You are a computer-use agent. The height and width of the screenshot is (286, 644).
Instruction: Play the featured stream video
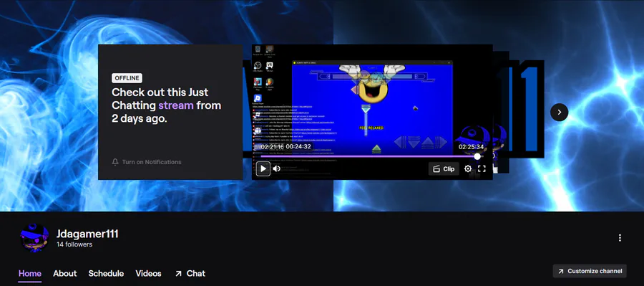[x=263, y=168]
